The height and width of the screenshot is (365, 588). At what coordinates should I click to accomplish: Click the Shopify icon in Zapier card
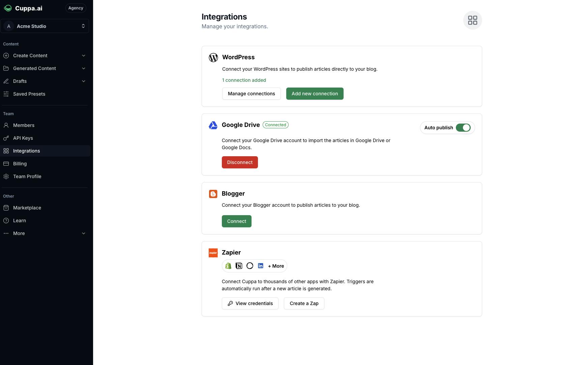point(228,266)
